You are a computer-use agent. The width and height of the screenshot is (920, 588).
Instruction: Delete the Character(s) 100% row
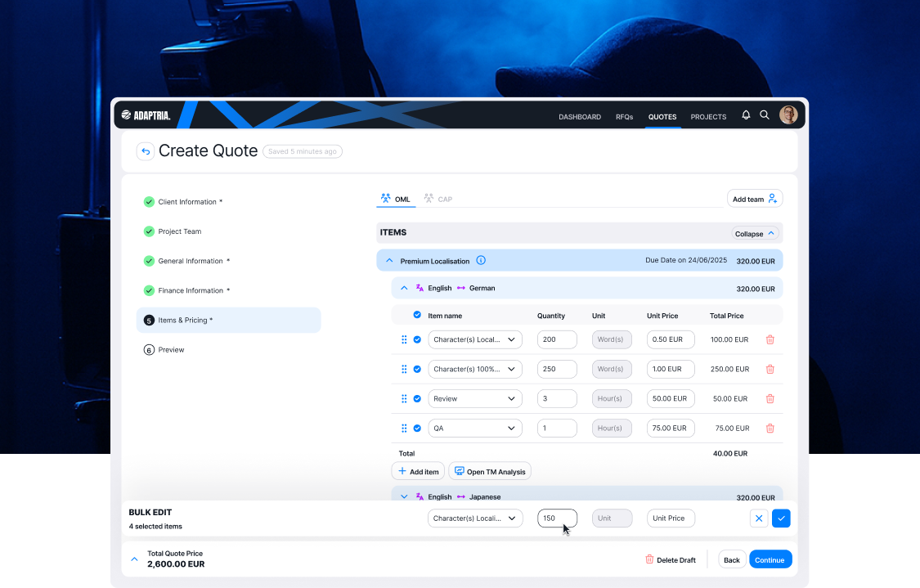point(770,369)
